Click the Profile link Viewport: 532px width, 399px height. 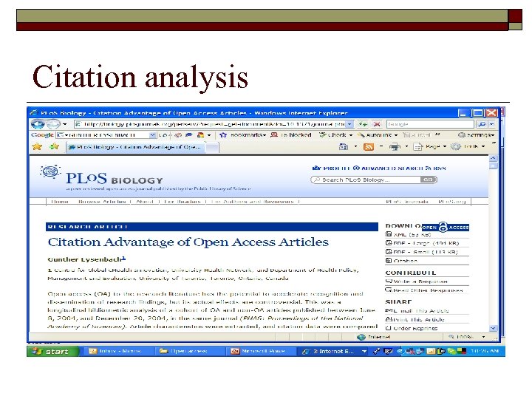click(331, 168)
